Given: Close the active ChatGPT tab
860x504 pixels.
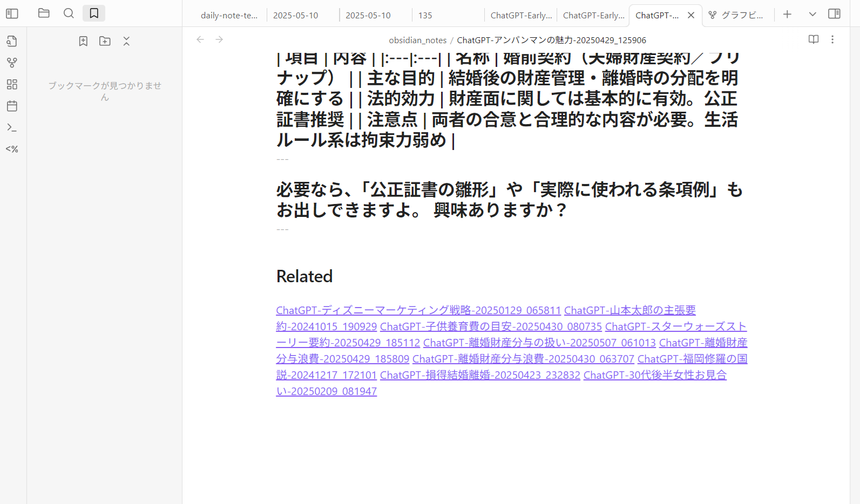Looking at the screenshot, I should (x=691, y=15).
